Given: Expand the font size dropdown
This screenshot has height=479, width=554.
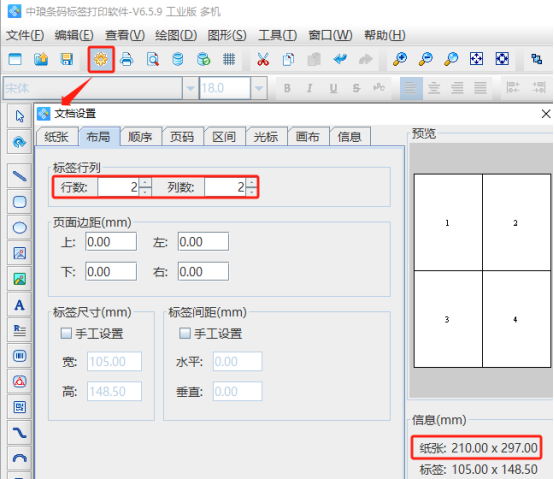Looking at the screenshot, I should 259,88.
